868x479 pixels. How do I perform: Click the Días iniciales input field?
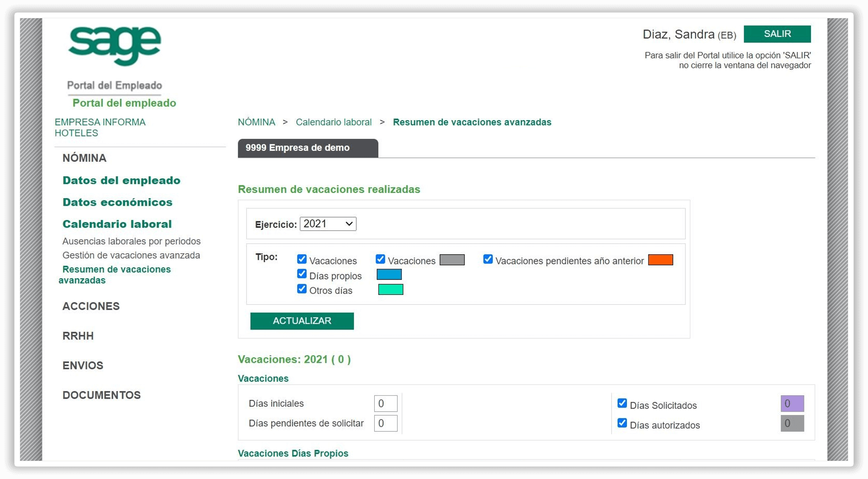coord(385,403)
